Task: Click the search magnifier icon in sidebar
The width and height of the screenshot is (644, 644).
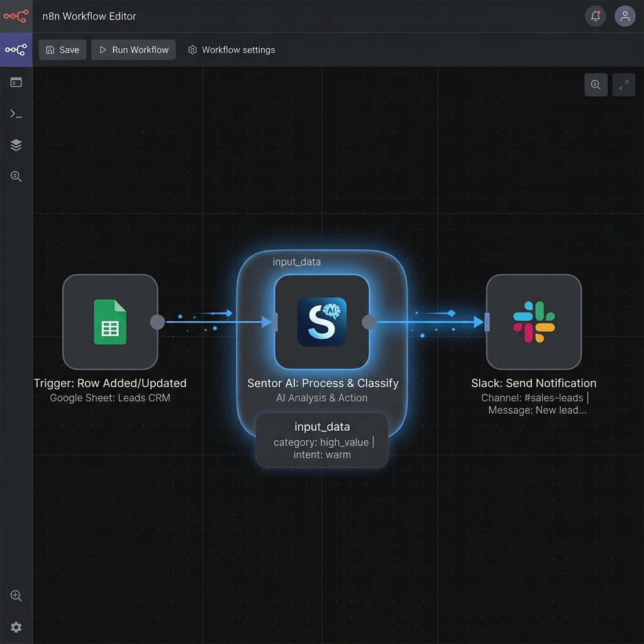Action: pyautogui.click(x=16, y=176)
